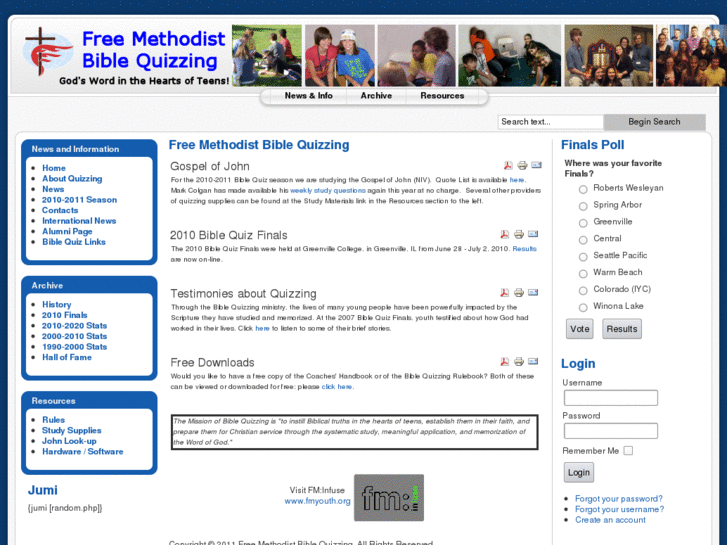
Task: View poll Results button
Action: point(622,329)
